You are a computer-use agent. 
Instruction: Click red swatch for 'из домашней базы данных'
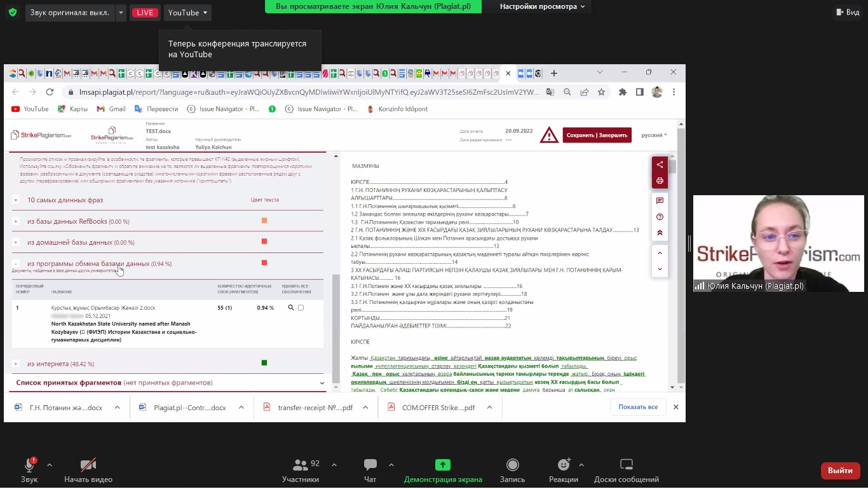point(264,242)
